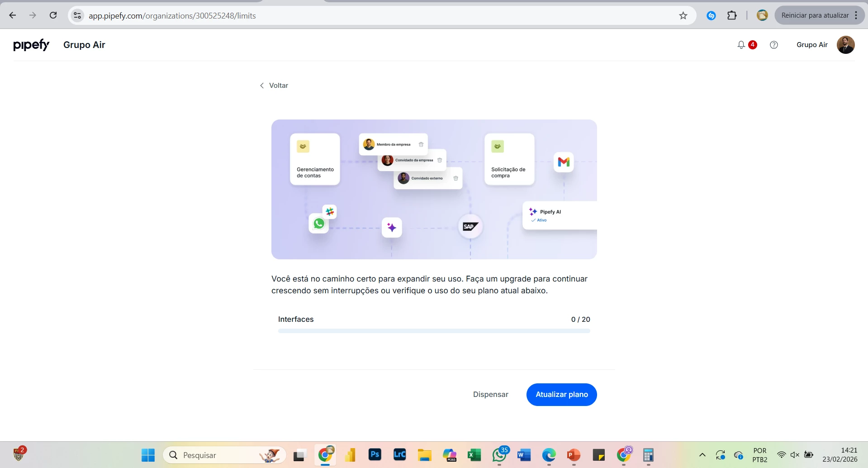This screenshot has height=468, width=868.
Task: Open Calculator on the taskbar
Action: [x=649, y=455]
